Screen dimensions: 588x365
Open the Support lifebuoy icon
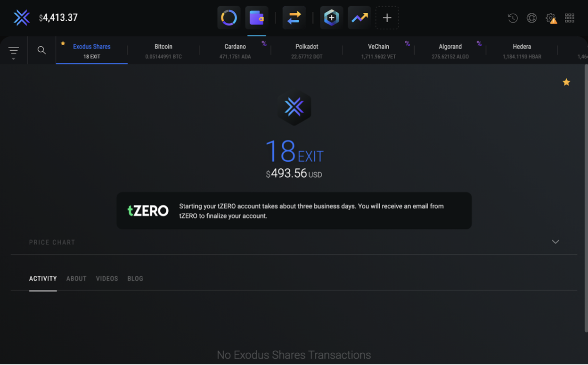click(x=531, y=18)
